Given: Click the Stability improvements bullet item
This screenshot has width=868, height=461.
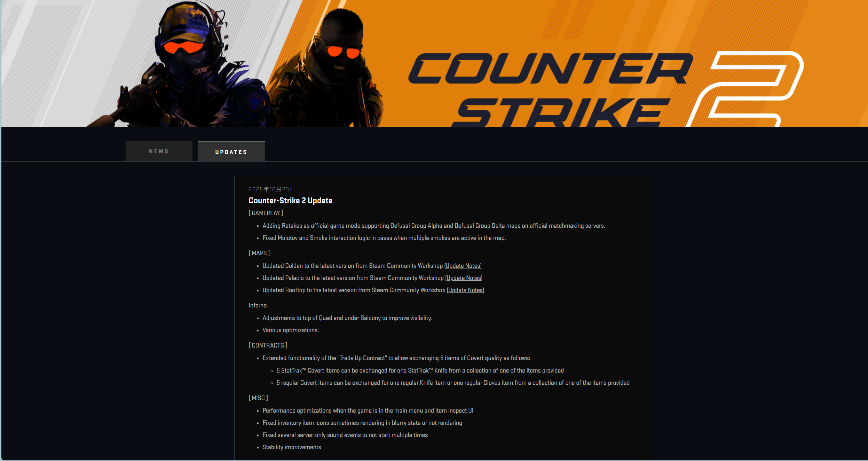Looking at the screenshot, I should tap(292, 447).
